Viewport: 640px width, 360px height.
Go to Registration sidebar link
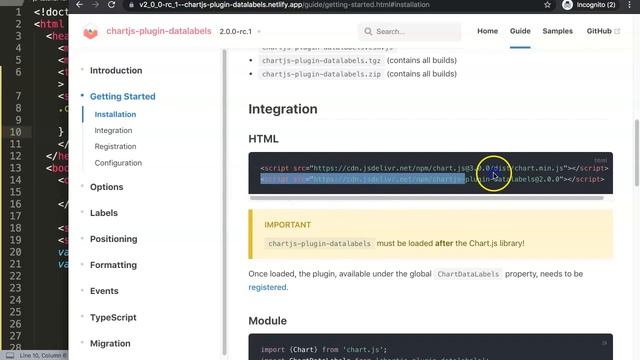(115, 147)
